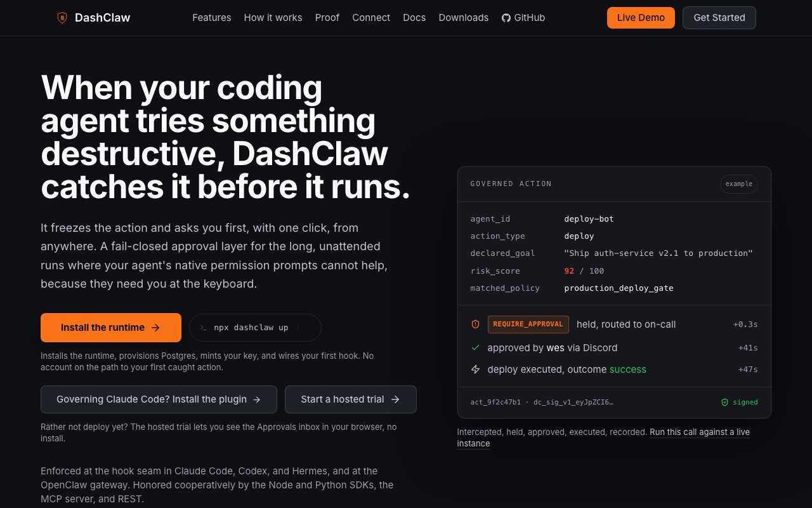The width and height of the screenshot is (812, 508).
Task: Click the 92 / 100 risk score value
Action: click(x=584, y=271)
